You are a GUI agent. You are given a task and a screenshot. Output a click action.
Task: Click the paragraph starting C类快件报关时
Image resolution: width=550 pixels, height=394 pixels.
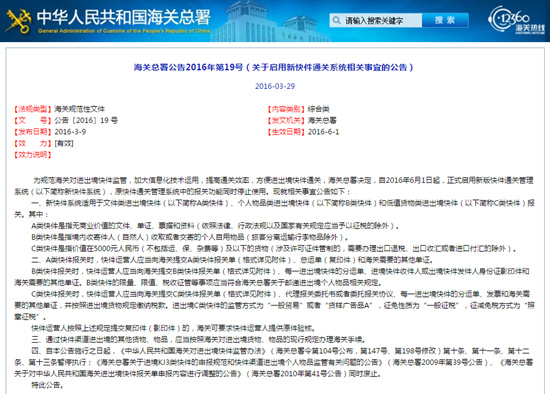pos(274,305)
